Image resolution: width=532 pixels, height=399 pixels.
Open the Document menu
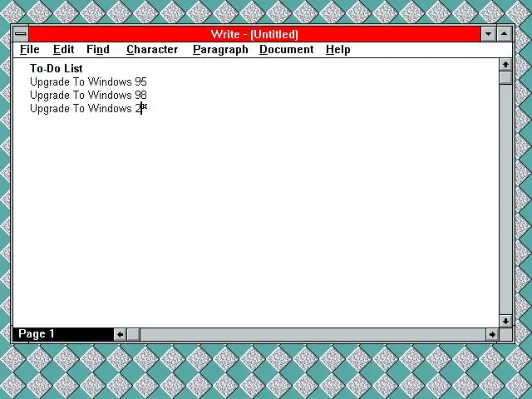click(x=286, y=50)
